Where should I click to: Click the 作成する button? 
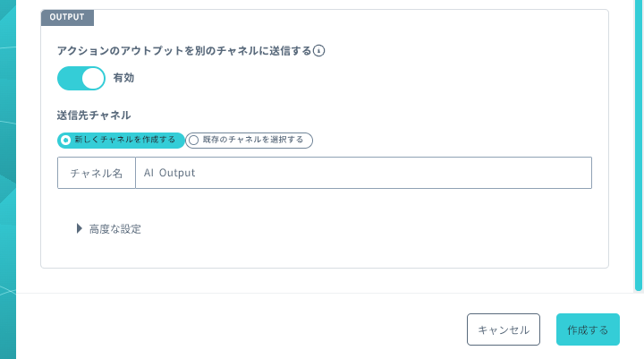(x=588, y=329)
